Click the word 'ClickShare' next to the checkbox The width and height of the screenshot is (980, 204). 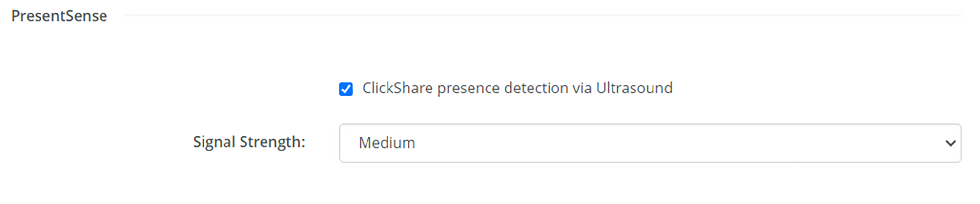[397, 88]
